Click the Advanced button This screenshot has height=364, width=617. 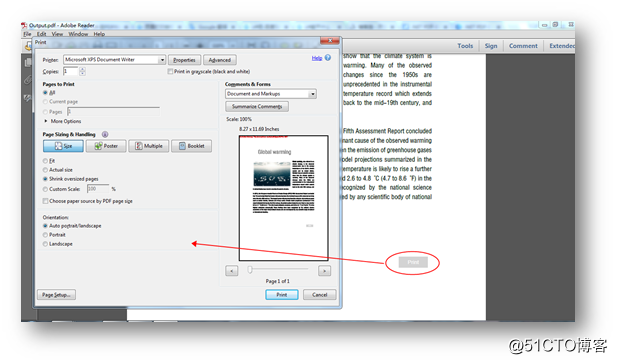coord(220,60)
